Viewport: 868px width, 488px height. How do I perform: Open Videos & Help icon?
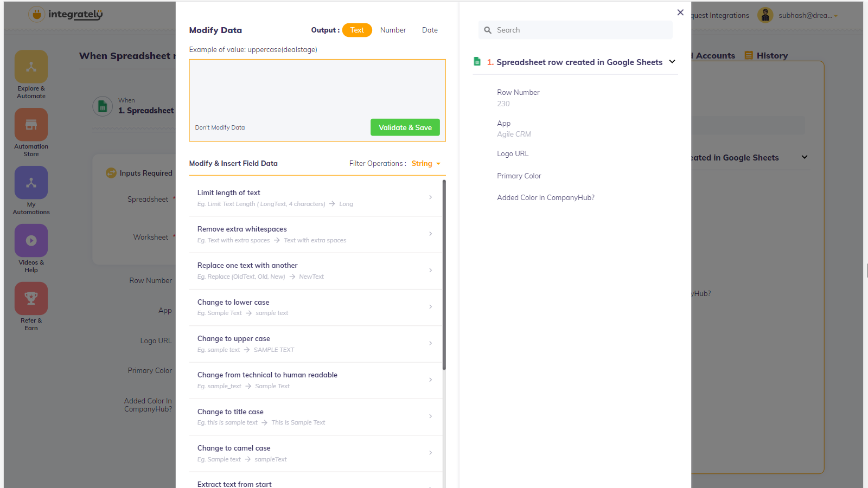point(31,241)
